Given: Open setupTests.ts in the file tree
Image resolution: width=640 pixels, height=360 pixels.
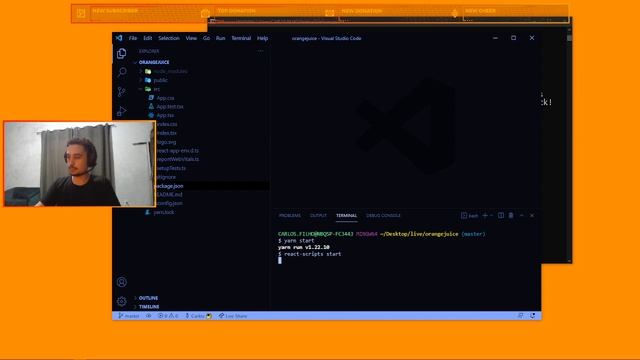Looking at the screenshot, I should point(171,168).
